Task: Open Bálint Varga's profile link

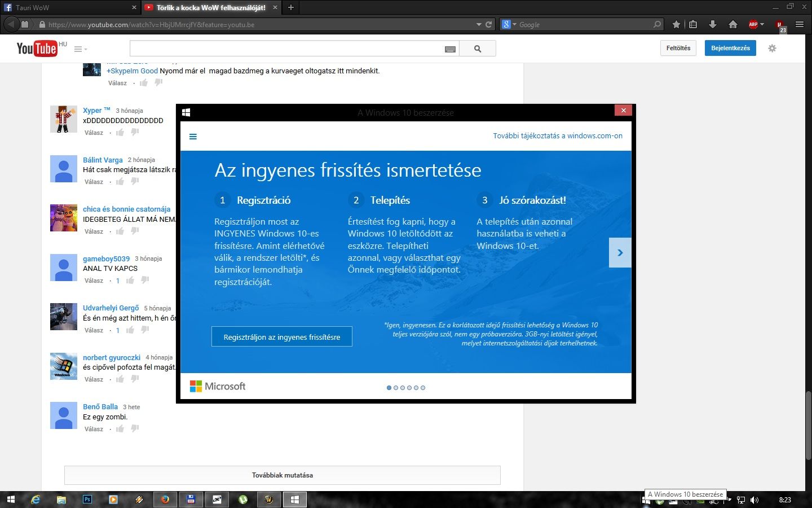Action: [x=103, y=160]
